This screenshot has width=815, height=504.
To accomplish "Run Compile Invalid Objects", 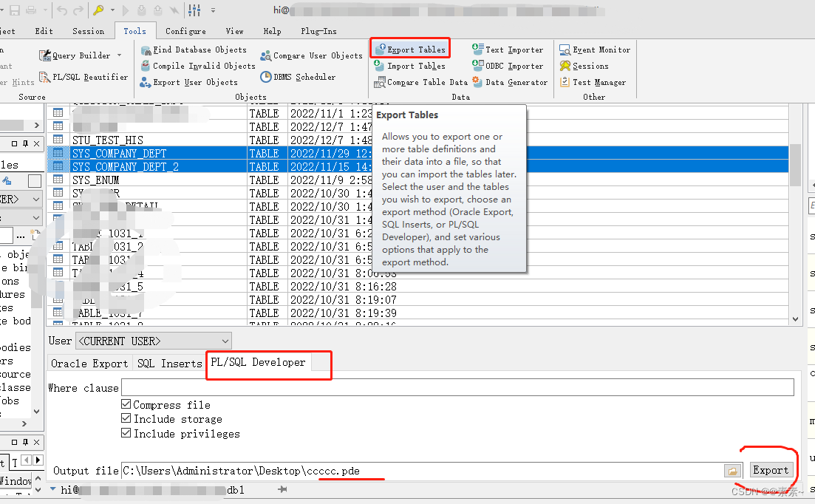I will tap(198, 66).
